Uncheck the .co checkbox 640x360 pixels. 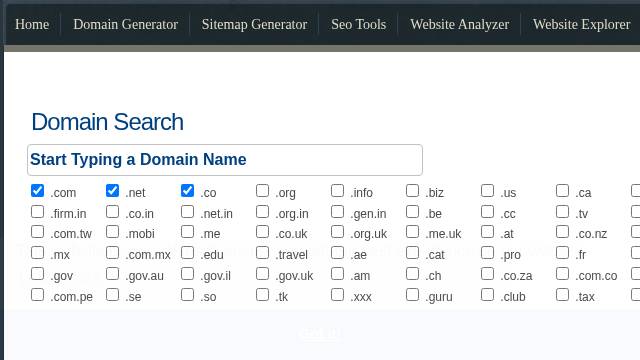[x=187, y=191]
